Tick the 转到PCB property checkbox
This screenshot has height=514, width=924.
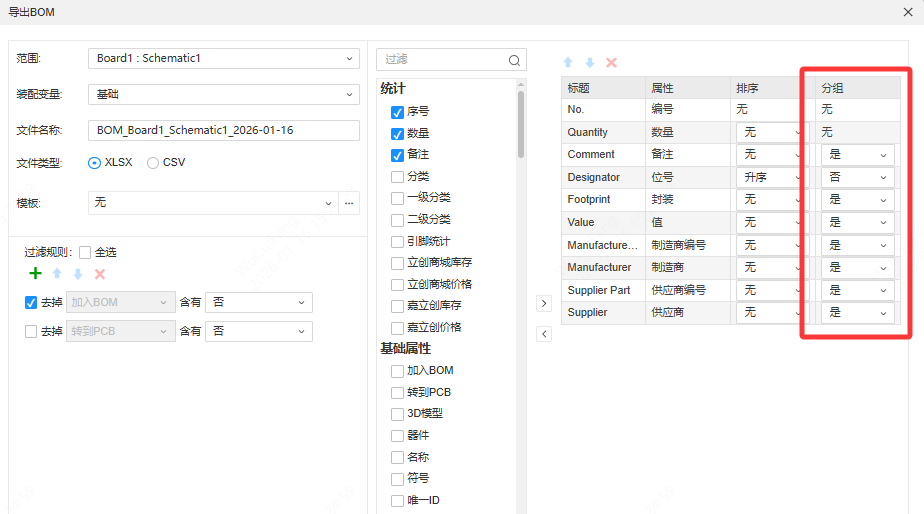(x=397, y=393)
